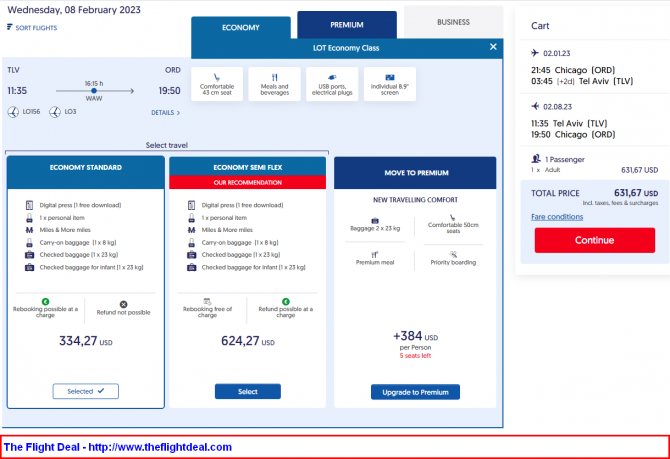Screen dimensions: 670x459
Task: Open the Fare conditions link
Action: (557, 217)
